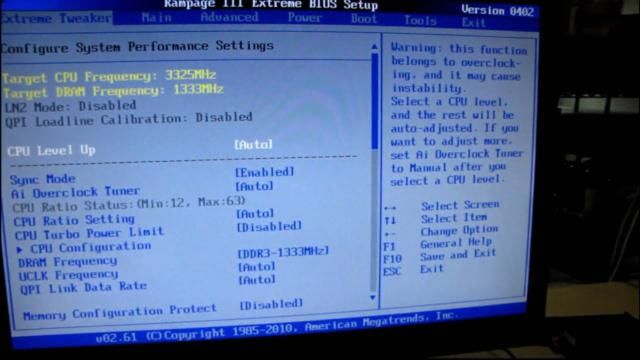Expand the CPU Configuration submenu arrow
The image size is (640, 360).
[20, 249]
